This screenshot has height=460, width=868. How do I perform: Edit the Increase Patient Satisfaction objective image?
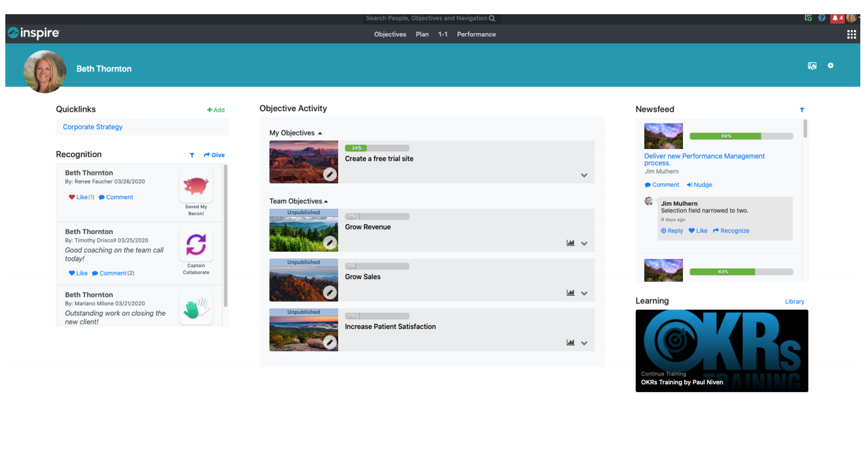[330, 342]
